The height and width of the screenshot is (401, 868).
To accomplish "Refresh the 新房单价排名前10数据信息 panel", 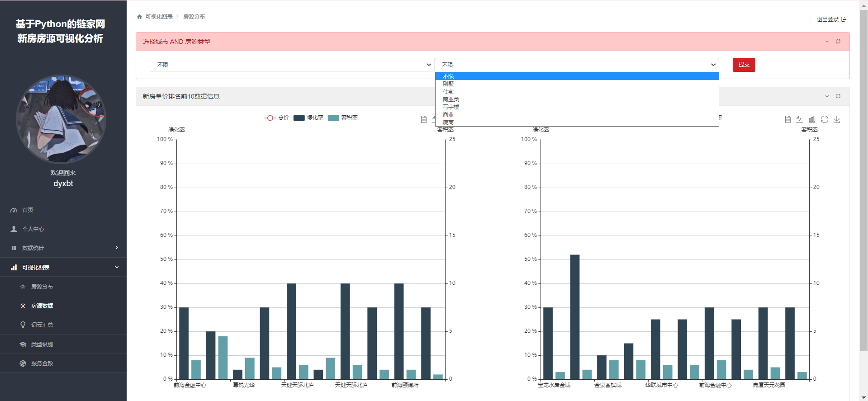I will click(838, 96).
